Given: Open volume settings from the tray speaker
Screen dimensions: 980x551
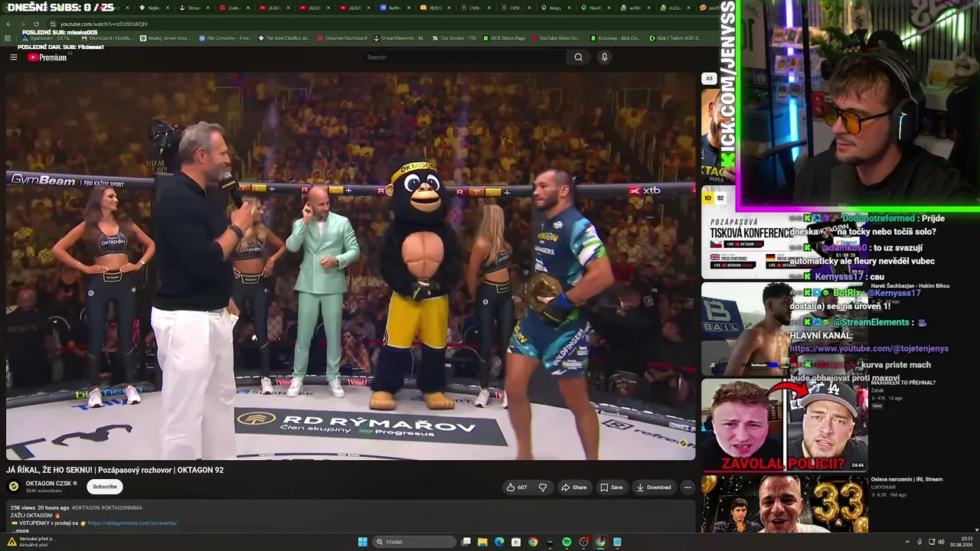Looking at the screenshot, I should pyautogui.click(x=941, y=542).
